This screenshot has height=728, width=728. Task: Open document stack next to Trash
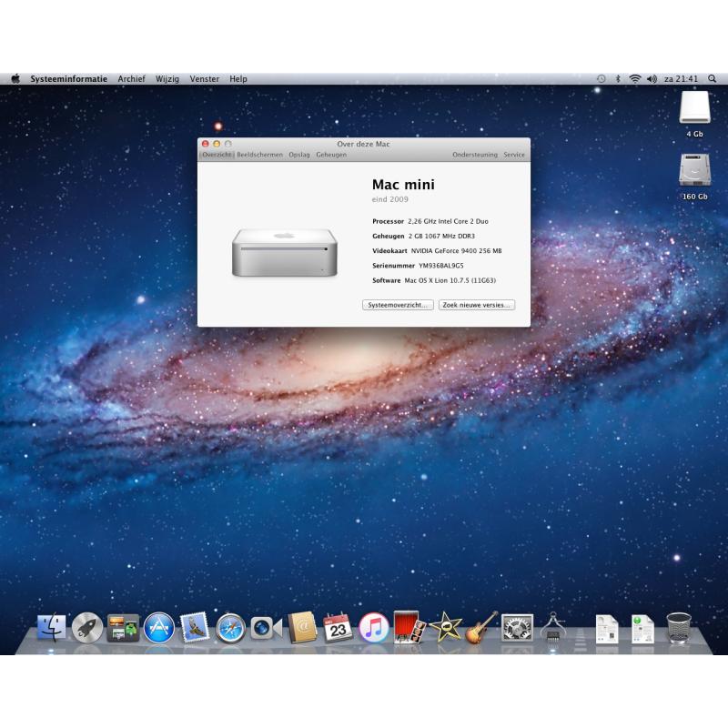click(x=642, y=629)
